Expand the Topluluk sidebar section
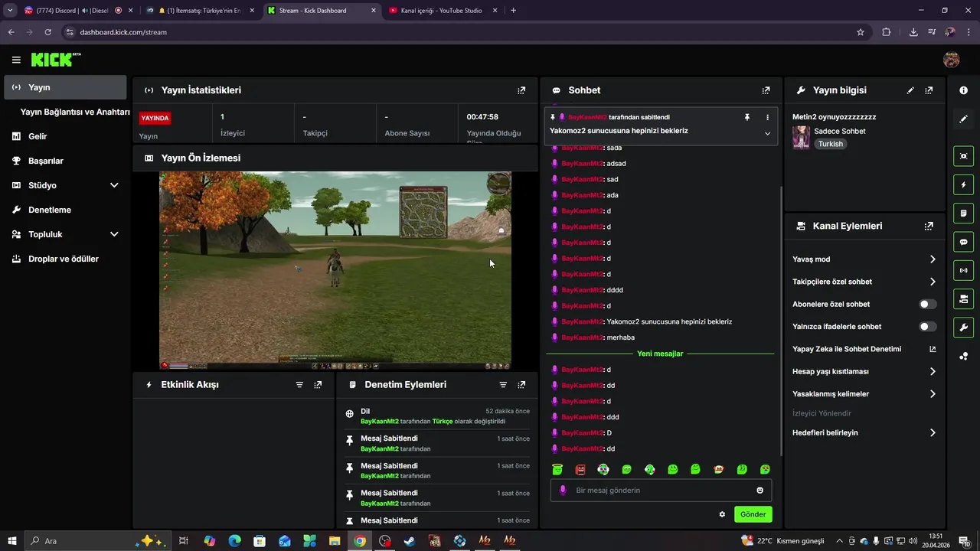The image size is (980, 551). (114, 234)
